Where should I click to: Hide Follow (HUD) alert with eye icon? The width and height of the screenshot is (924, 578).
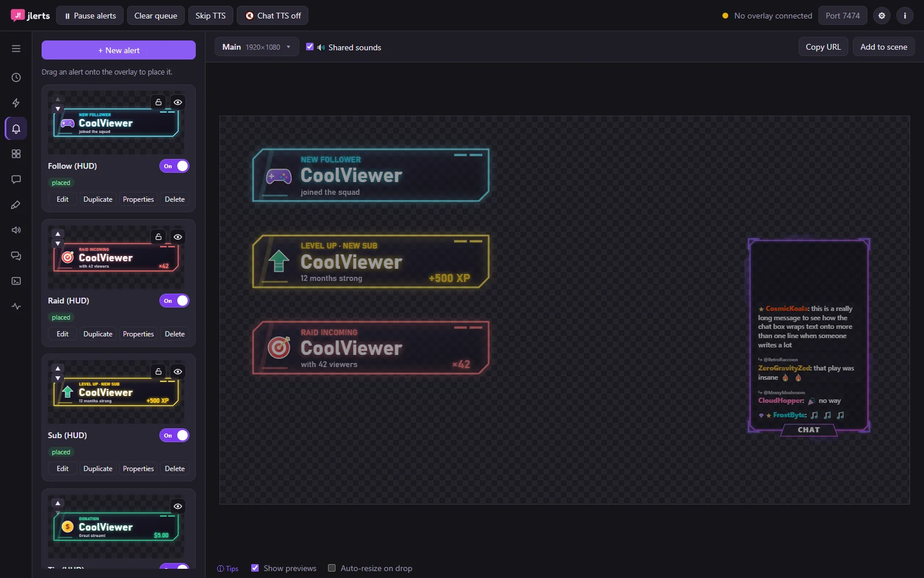tap(178, 102)
